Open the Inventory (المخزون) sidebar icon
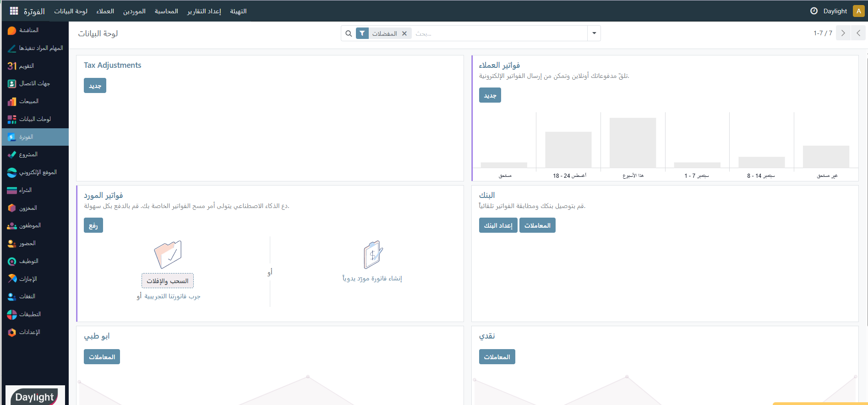868x405 pixels. point(12,208)
